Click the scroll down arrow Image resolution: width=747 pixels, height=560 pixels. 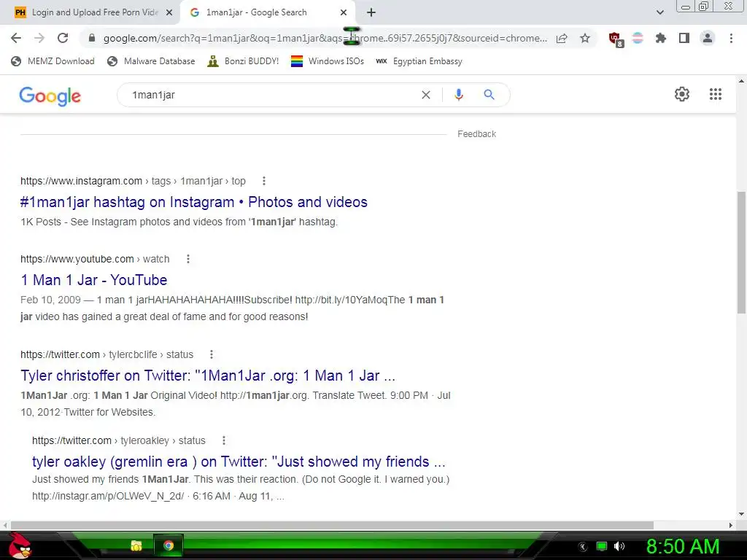point(741,514)
